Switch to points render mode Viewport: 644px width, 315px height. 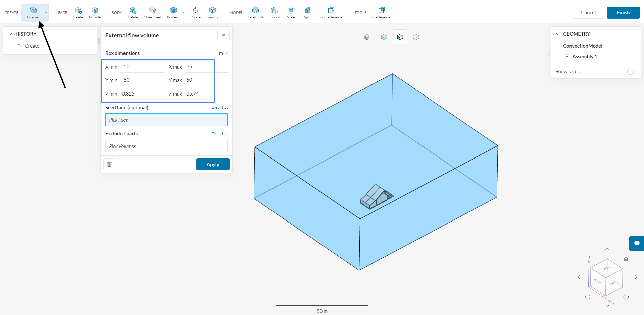416,37
